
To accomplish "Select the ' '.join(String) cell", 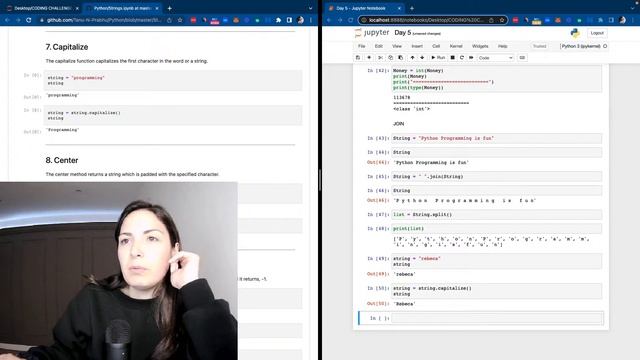I will 496,177.
